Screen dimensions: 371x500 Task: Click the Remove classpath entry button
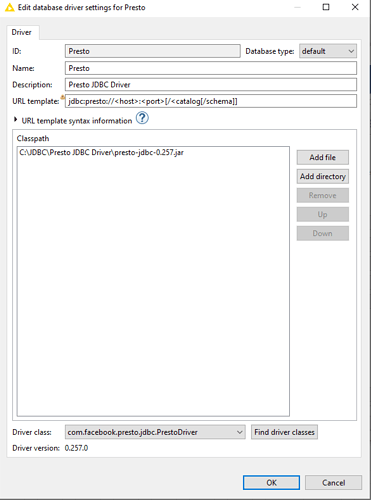pyautogui.click(x=323, y=195)
